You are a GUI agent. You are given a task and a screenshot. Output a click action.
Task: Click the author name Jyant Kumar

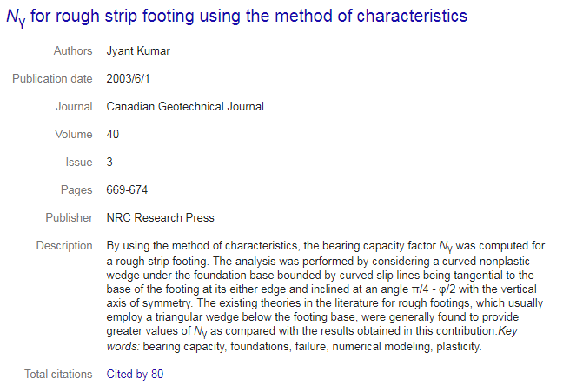click(x=138, y=51)
